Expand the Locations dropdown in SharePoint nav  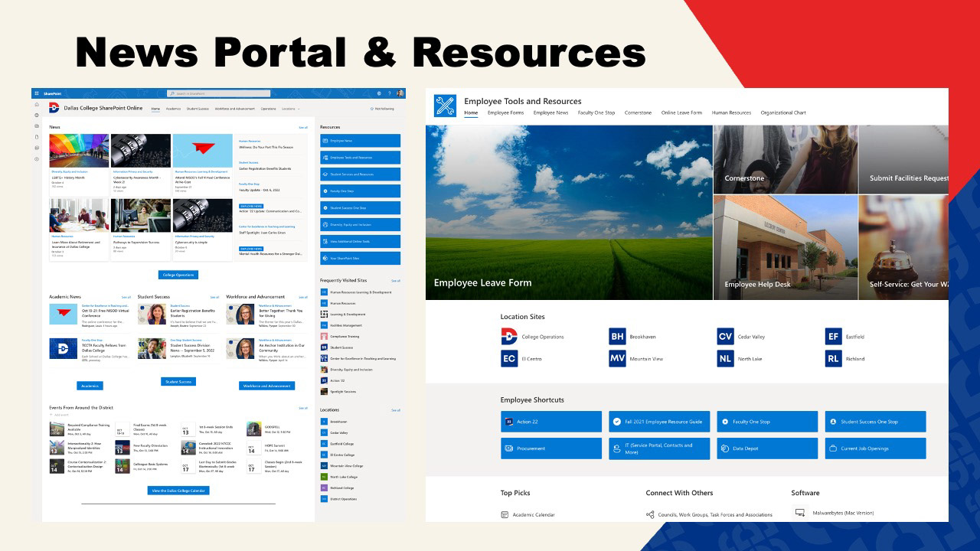coord(291,109)
